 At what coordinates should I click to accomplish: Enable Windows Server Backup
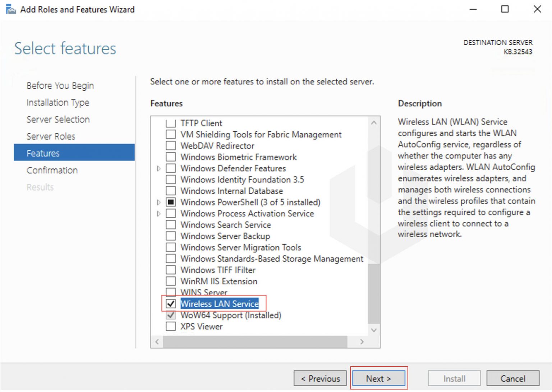[170, 236]
